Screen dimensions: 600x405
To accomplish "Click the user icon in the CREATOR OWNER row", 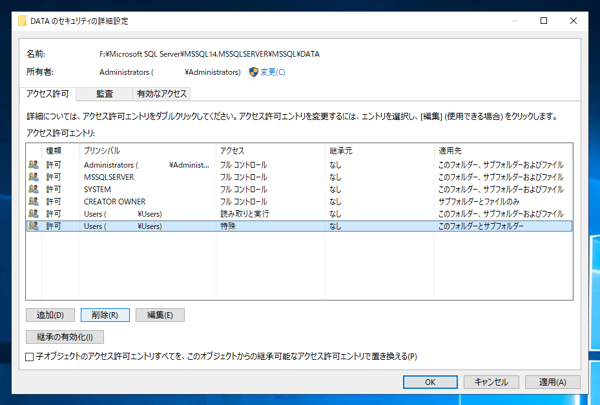I will click(x=34, y=201).
